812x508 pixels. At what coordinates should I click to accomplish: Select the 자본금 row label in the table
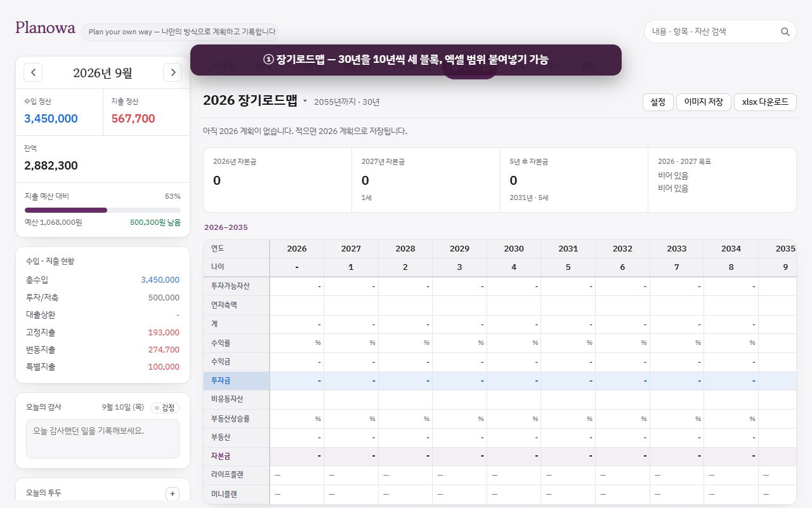[x=237, y=456]
